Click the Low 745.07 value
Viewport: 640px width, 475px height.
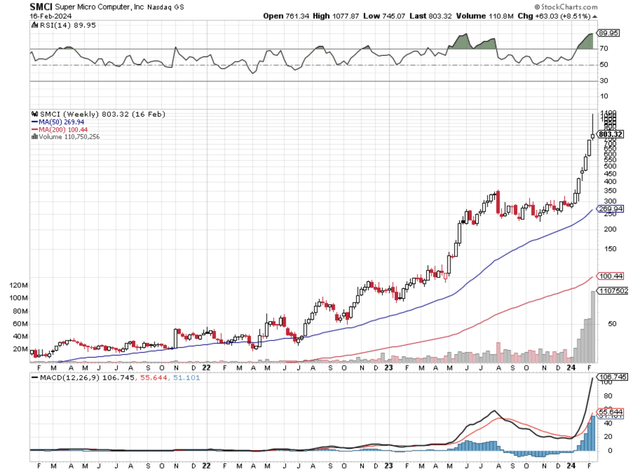(x=384, y=16)
